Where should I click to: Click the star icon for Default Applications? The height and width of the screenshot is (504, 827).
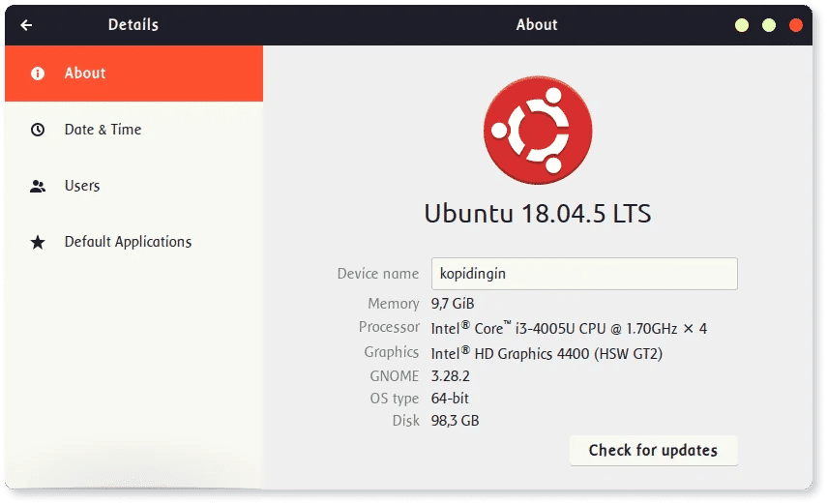[38, 242]
